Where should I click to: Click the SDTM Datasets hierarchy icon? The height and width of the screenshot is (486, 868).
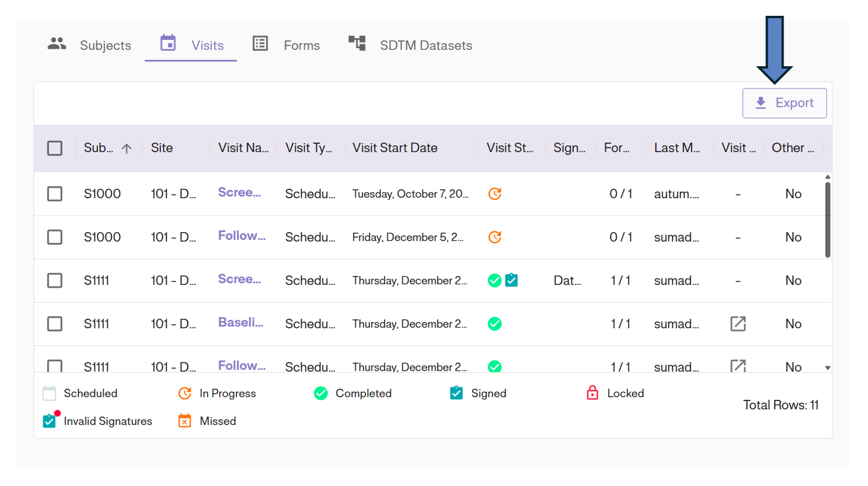point(357,43)
